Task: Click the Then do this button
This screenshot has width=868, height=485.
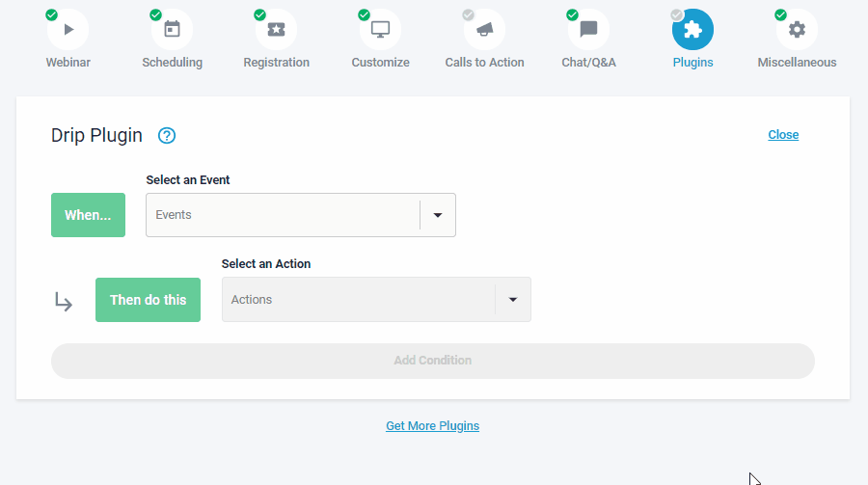Action: coord(148,300)
